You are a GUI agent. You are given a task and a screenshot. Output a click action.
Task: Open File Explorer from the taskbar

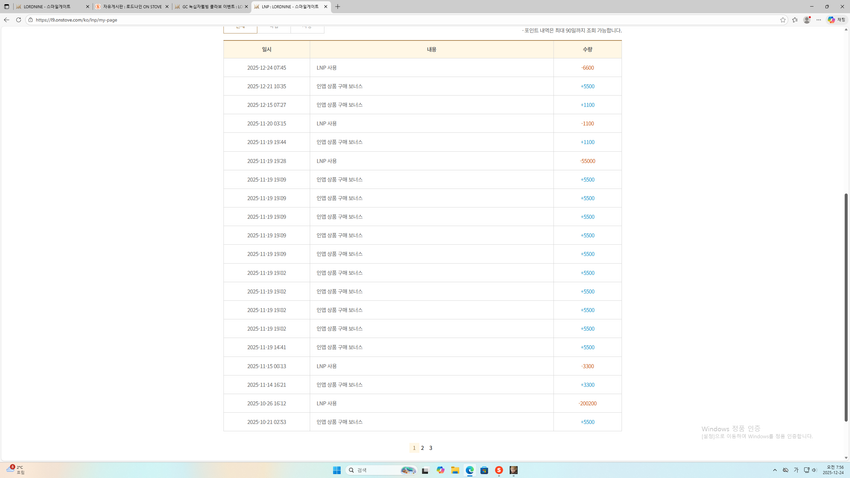pos(455,470)
